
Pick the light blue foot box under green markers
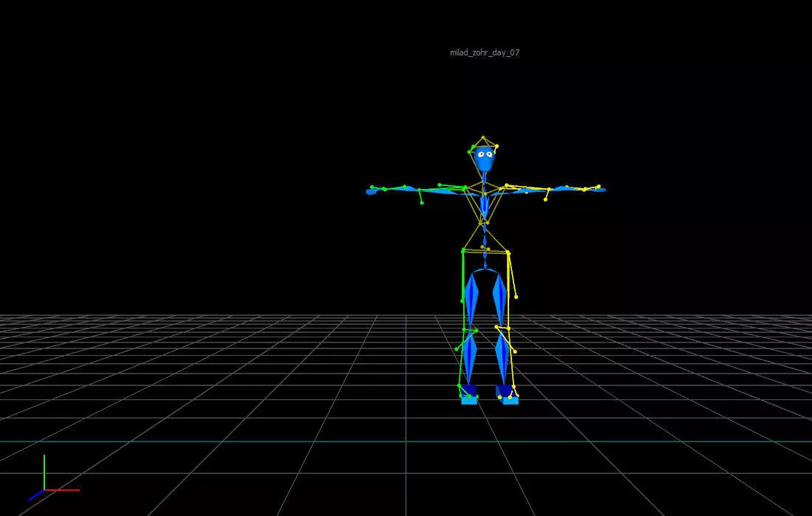click(469, 400)
